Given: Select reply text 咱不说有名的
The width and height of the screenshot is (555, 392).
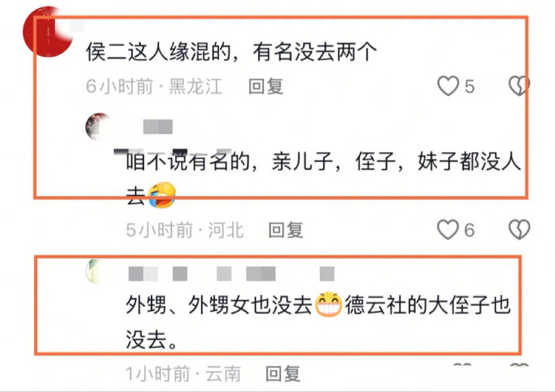Looking at the screenshot, I should [x=188, y=162].
